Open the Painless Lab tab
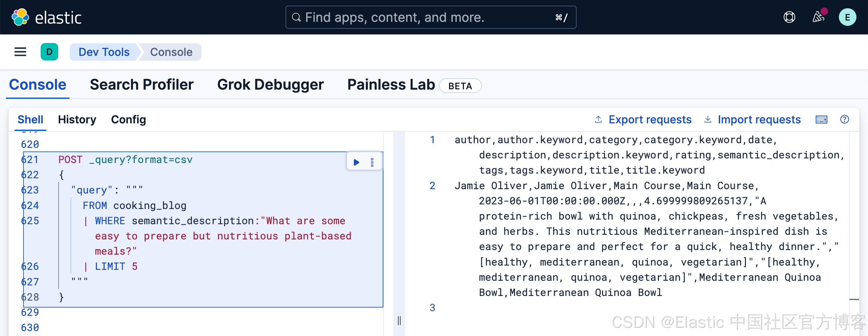Viewport: 868px width, 336px height. point(391,85)
